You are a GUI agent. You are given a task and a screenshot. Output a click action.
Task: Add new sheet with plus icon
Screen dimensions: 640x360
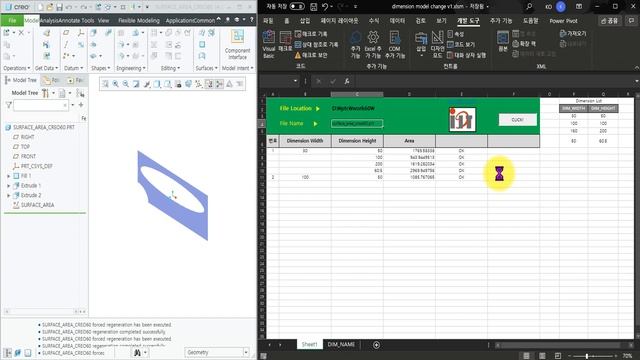tap(376, 345)
